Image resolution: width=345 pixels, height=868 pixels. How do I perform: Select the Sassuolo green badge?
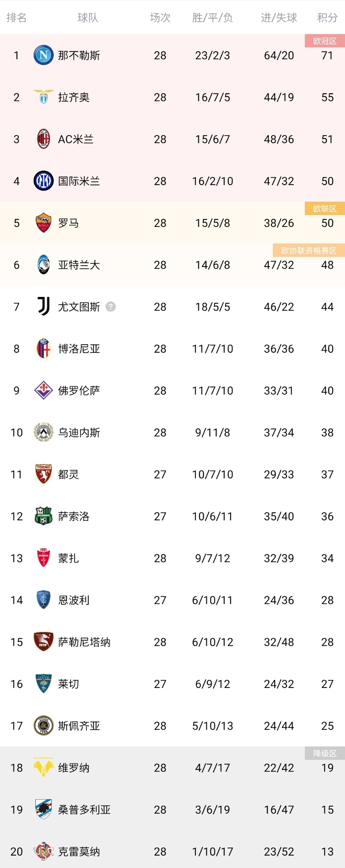pos(43,516)
